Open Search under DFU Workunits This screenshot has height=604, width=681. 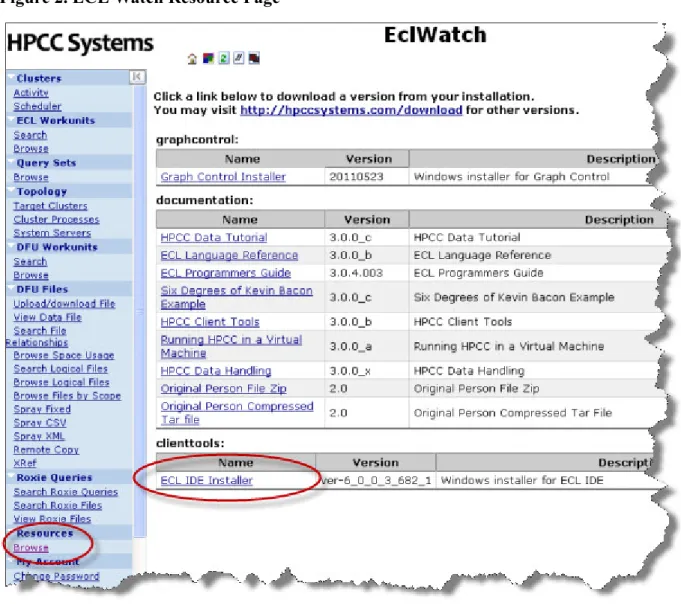(x=30, y=261)
